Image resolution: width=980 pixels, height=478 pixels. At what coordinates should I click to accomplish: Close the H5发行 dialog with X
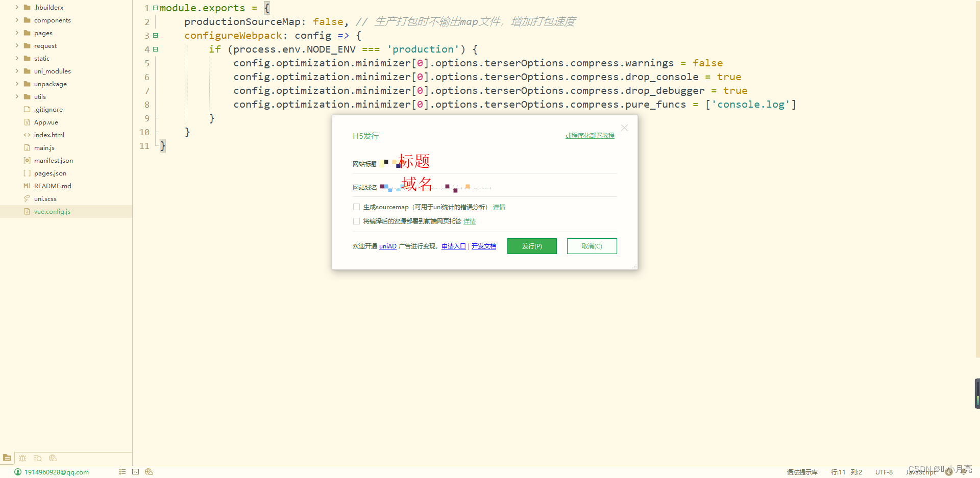coord(624,128)
